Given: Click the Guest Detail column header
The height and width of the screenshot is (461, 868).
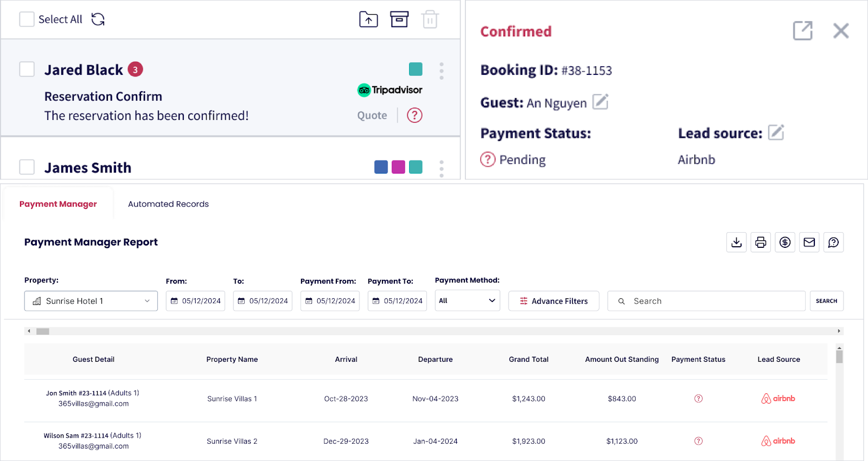Looking at the screenshot, I should pyautogui.click(x=93, y=360).
